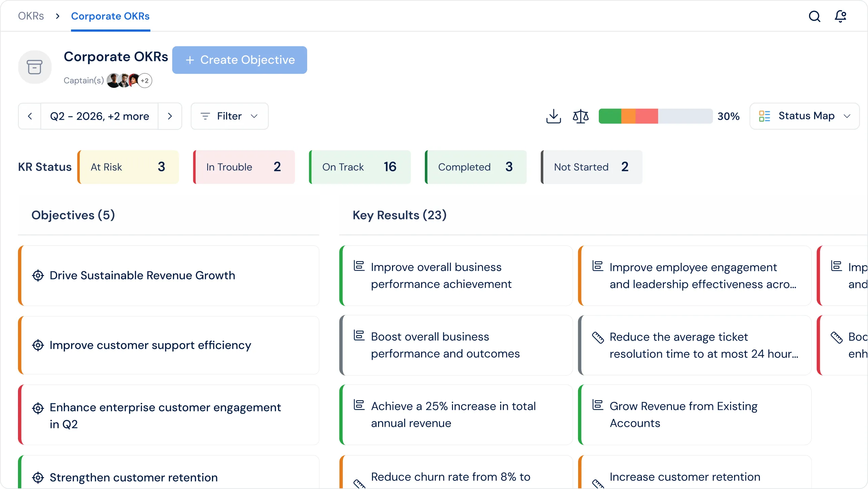Click the red segment of progress bar
The height and width of the screenshot is (489, 868).
tap(647, 116)
